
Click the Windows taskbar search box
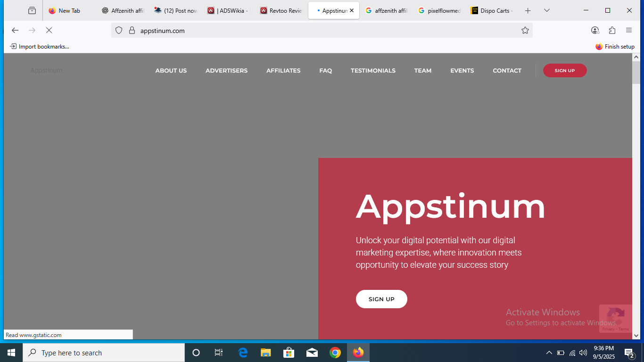(104, 353)
